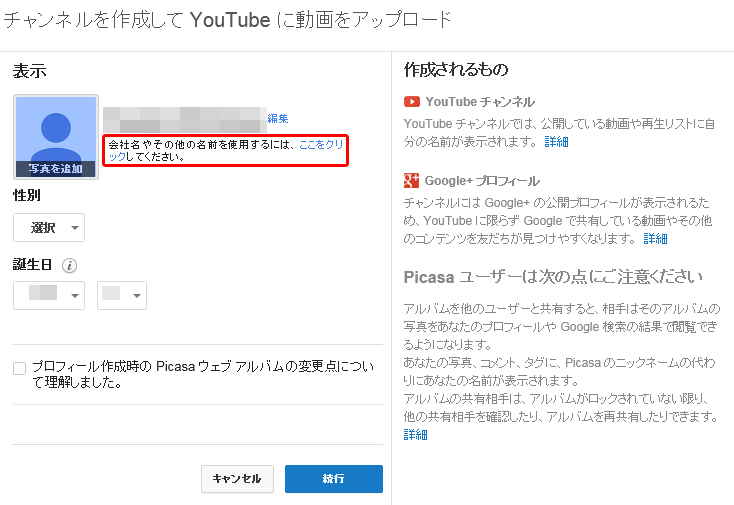Expand the second birthday dropdown

pos(122,295)
